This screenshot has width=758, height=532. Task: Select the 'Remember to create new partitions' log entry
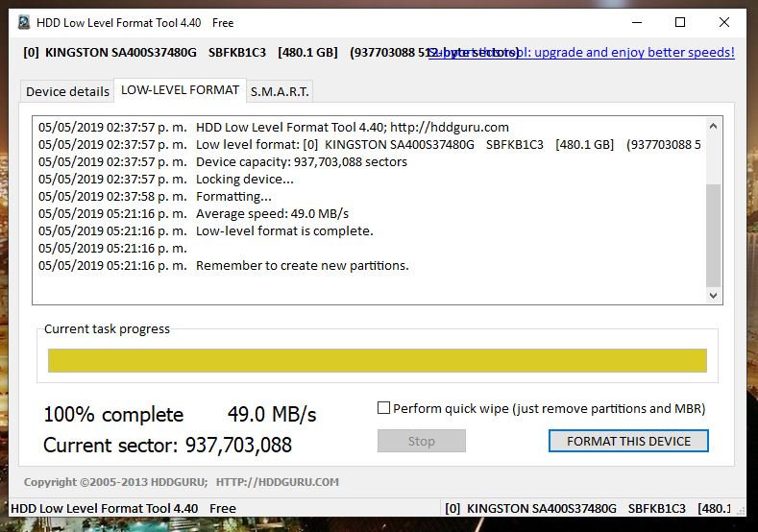click(302, 266)
